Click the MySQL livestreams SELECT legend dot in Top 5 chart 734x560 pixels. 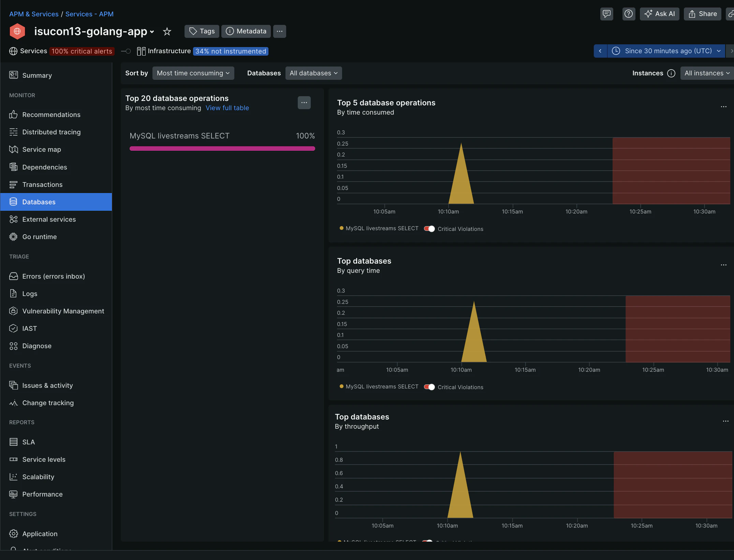[341, 228]
